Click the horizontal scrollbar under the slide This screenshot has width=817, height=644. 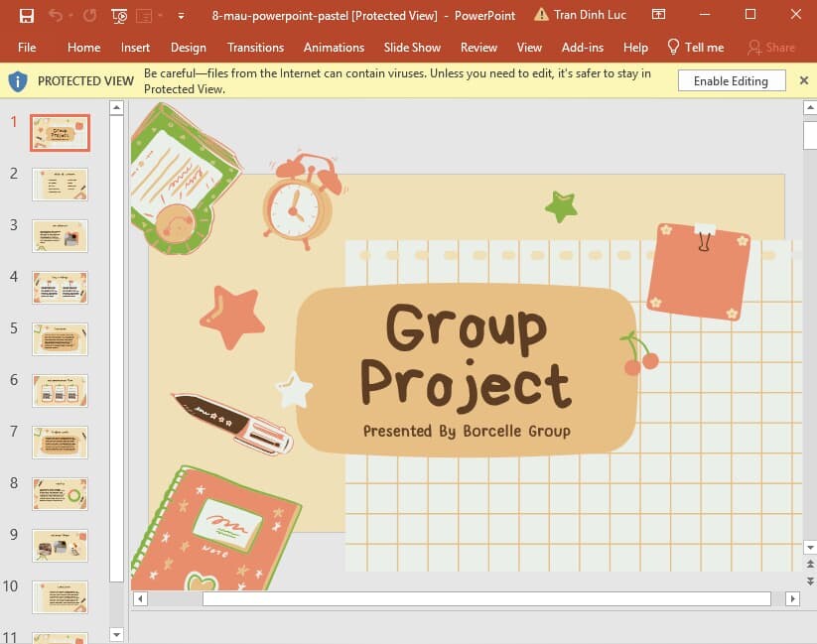point(467,598)
